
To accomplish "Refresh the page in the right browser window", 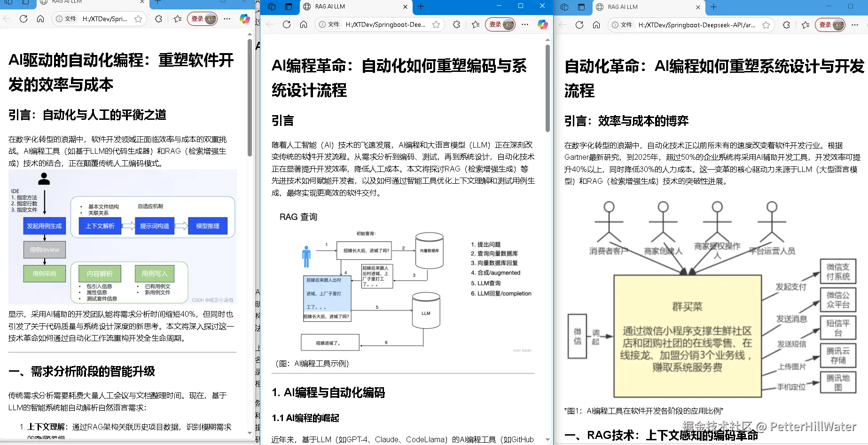I will 579,25.
